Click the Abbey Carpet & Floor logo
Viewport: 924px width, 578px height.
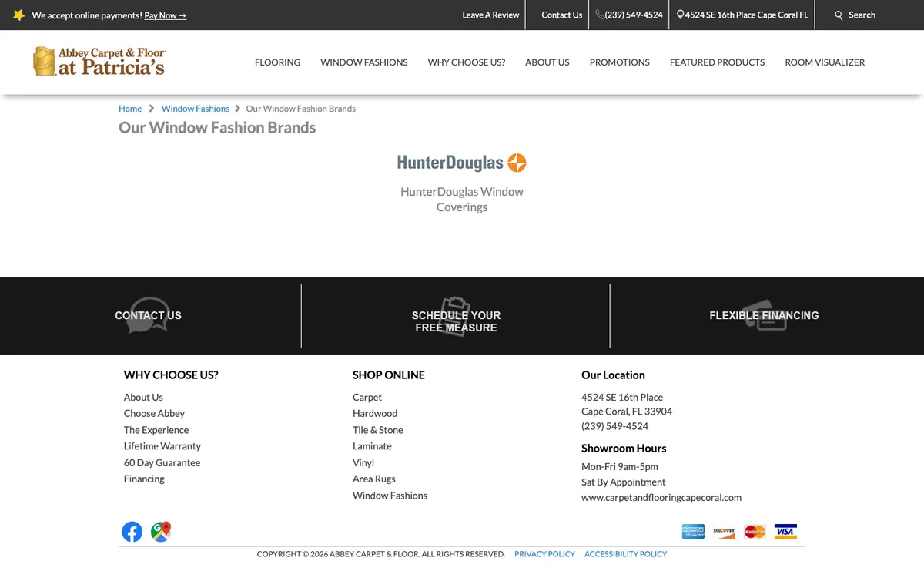[99, 62]
